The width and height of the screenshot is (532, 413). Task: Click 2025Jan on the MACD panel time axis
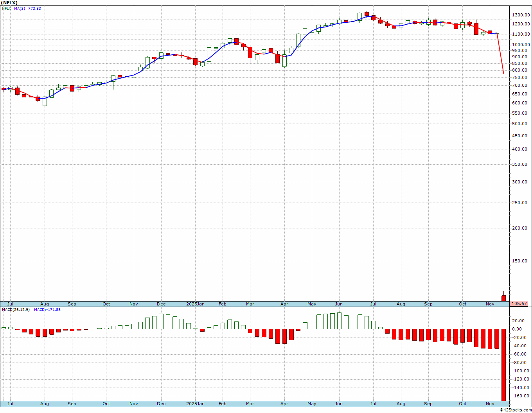[195, 404]
